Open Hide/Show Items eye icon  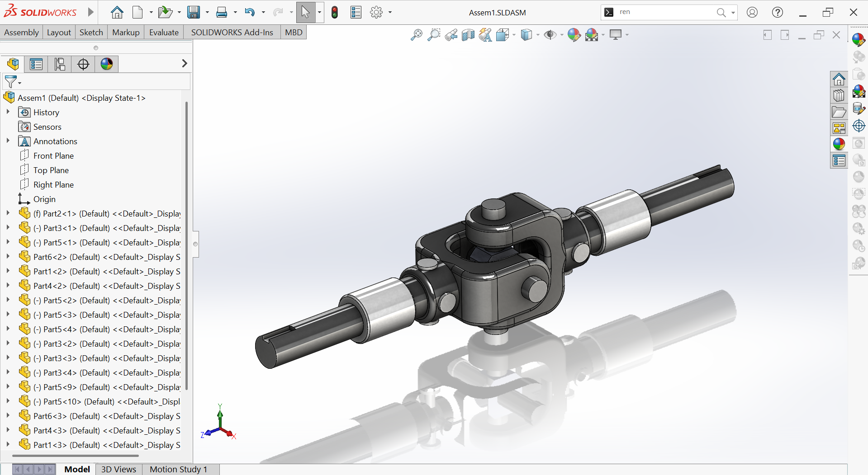(550, 35)
